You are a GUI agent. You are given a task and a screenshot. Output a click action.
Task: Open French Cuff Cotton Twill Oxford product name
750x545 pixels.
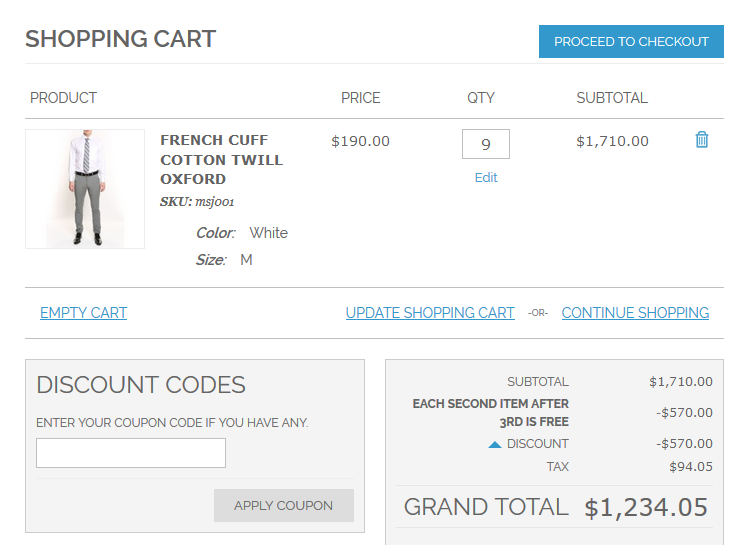[221, 159]
